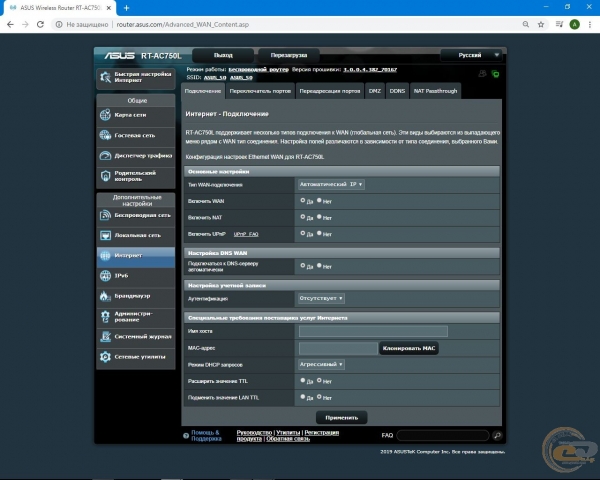Select Нет for Включить WAN
This screenshot has height=480, width=600.
click(318, 200)
